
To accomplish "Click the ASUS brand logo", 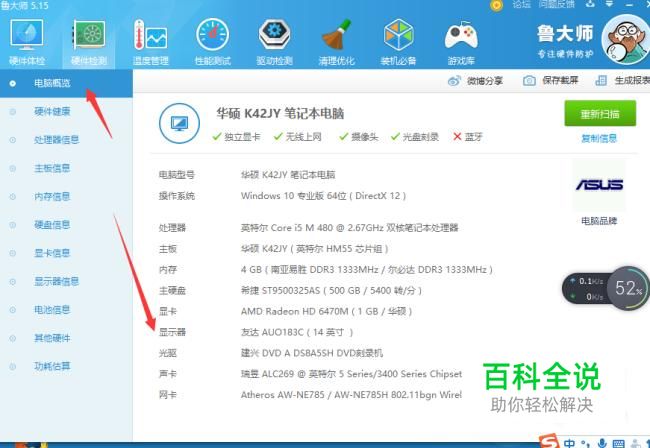I will pos(599,185).
